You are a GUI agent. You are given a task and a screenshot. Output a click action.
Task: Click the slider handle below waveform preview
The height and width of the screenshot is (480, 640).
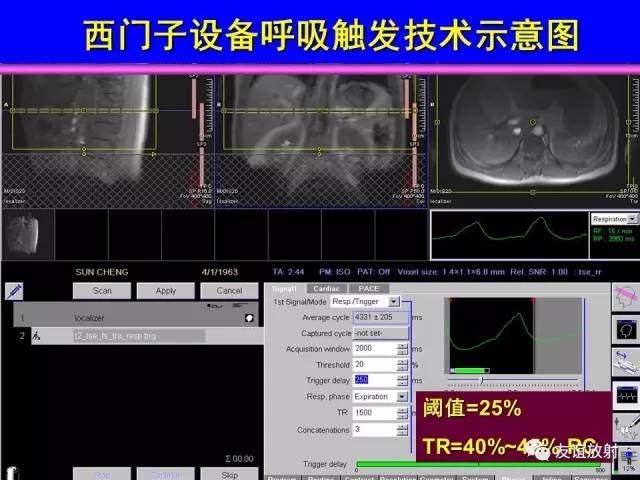(x=482, y=380)
